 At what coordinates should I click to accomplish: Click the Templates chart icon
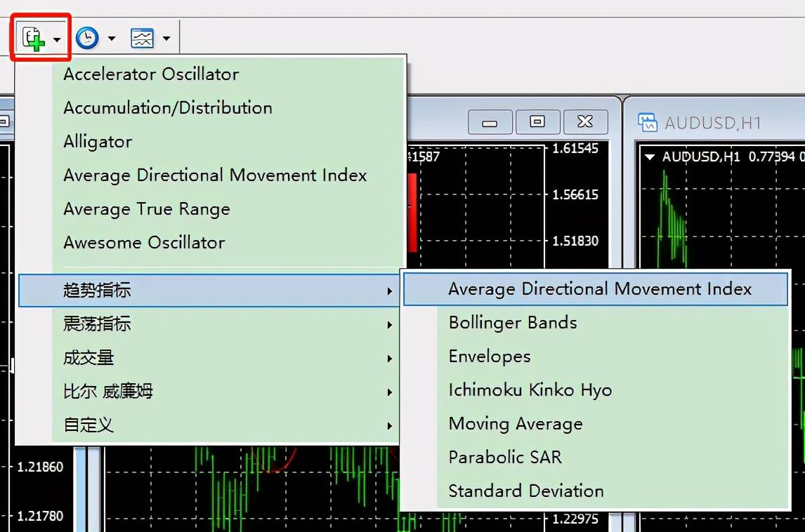(x=142, y=39)
